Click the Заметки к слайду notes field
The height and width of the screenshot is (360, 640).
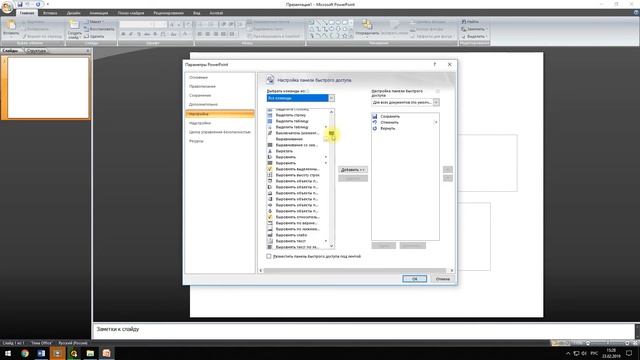(364, 330)
